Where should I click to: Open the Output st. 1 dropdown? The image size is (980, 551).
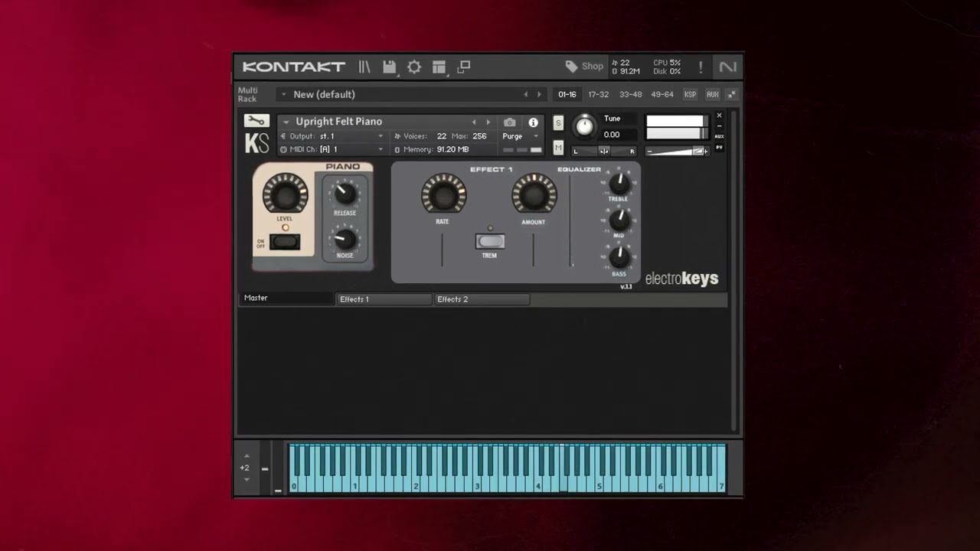332,136
